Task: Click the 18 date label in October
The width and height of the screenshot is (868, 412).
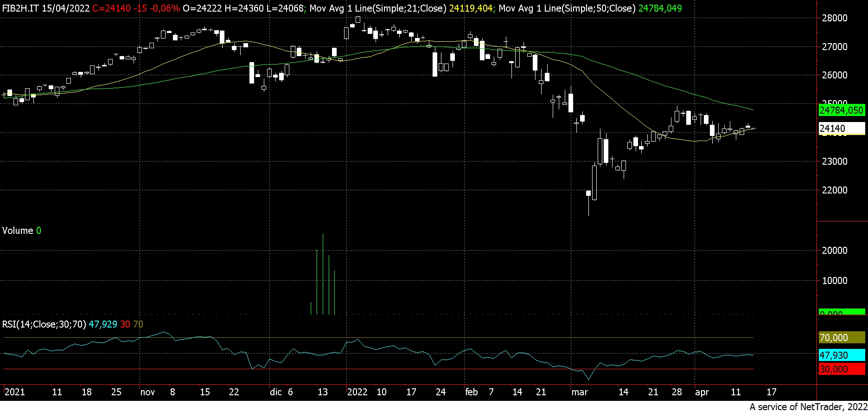Action: pos(87,393)
